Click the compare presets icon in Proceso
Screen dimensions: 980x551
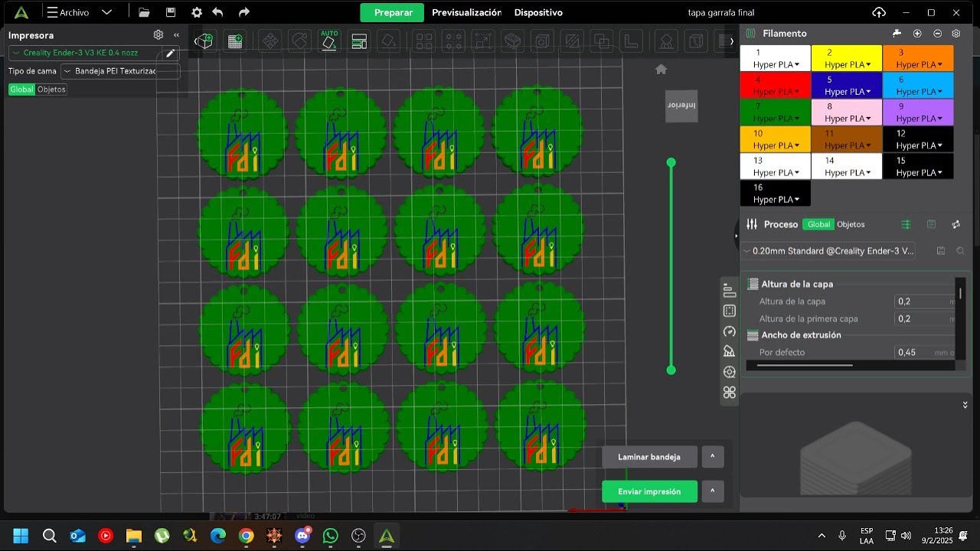click(x=932, y=224)
